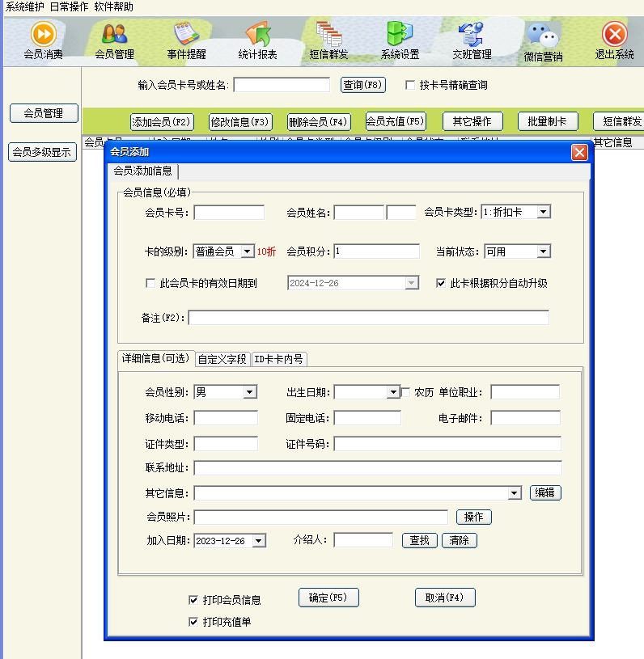The height and width of the screenshot is (659, 644).
Task: Open the 卡的级别 dropdown list
Action: pos(248,251)
